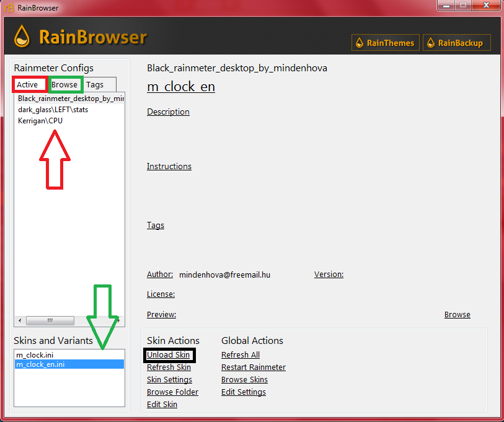Open RainBackup from the header
The height and width of the screenshot is (422, 504).
click(x=457, y=43)
